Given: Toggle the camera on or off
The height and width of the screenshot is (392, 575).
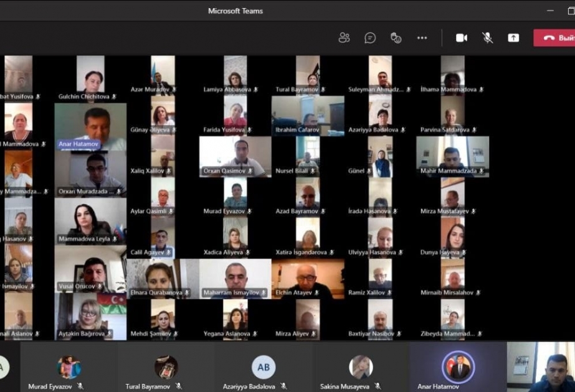Looking at the screenshot, I should (462, 38).
